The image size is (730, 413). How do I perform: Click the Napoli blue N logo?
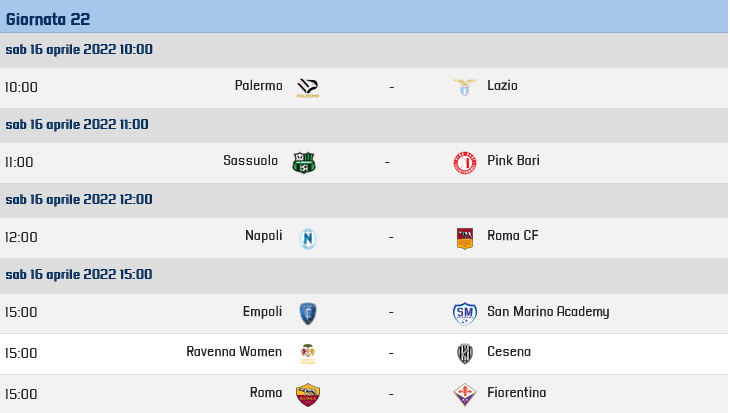pyautogui.click(x=308, y=238)
